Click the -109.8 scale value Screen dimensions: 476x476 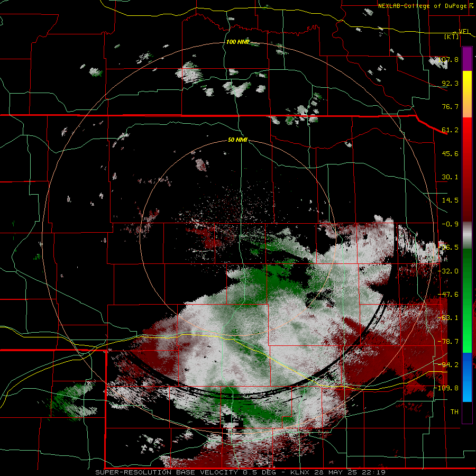[446, 388]
